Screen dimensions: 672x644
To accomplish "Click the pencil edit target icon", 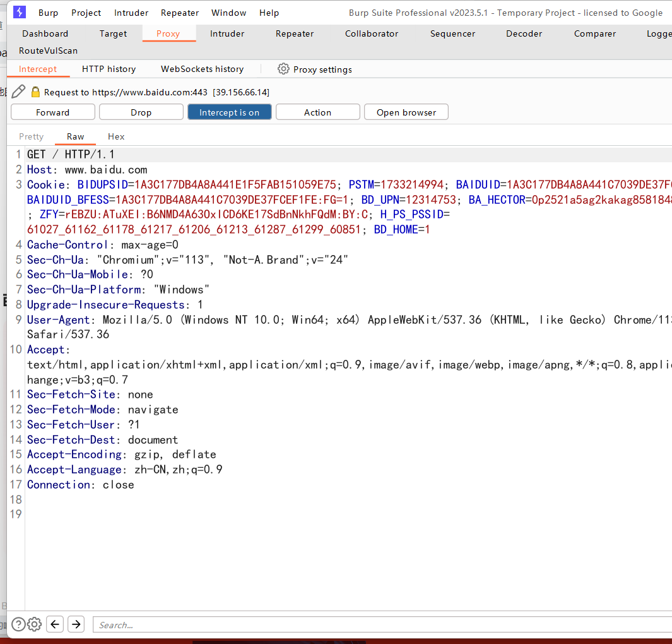I will 18,92.
